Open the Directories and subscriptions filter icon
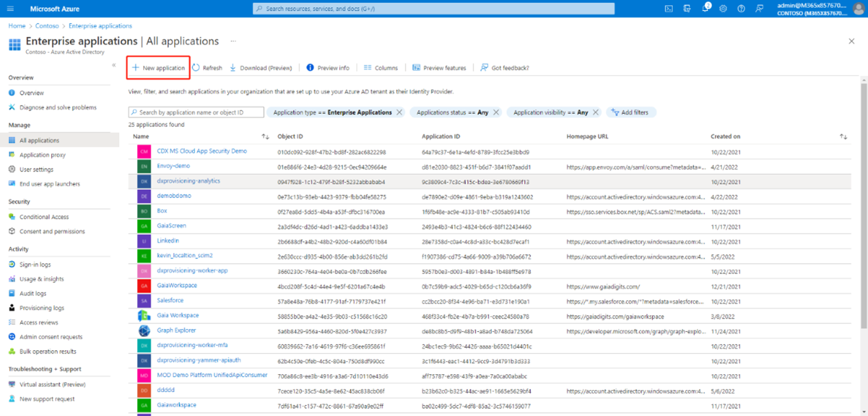 [687, 9]
